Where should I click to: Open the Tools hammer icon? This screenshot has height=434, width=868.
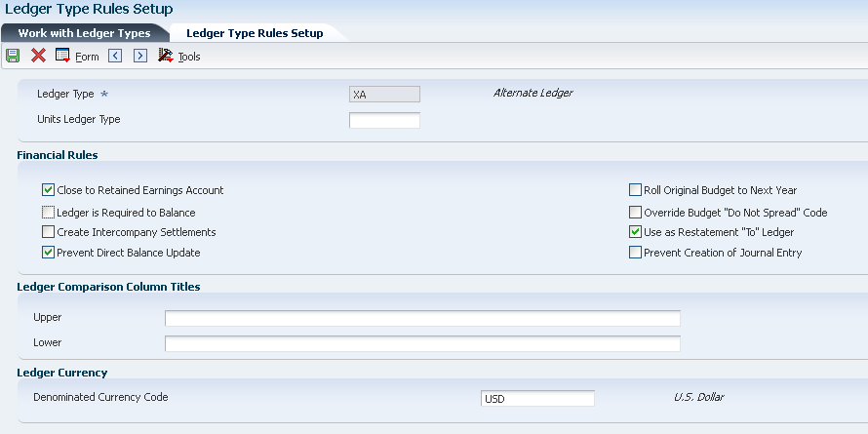(x=166, y=56)
